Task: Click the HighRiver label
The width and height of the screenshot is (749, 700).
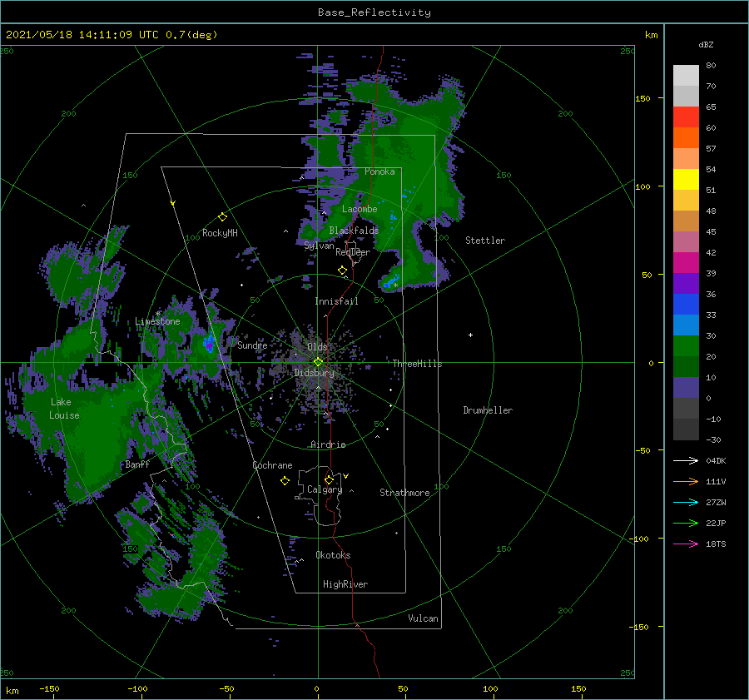Action: pos(345,584)
